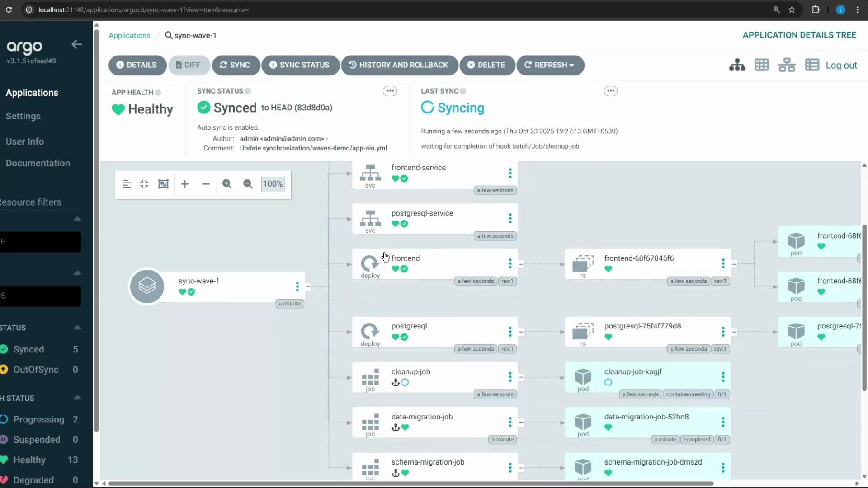Image resolution: width=868 pixels, height=488 pixels.
Task: Reload the page in the browser
Action: 9,9
